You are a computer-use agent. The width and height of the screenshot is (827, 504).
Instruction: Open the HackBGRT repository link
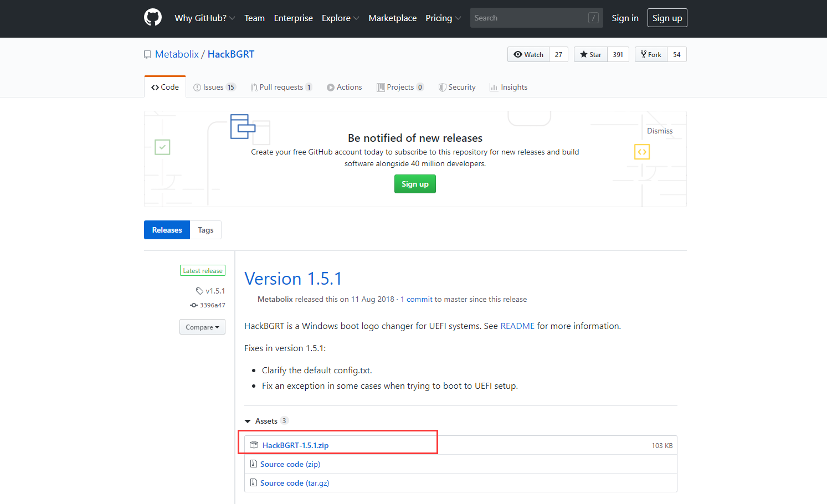231,54
